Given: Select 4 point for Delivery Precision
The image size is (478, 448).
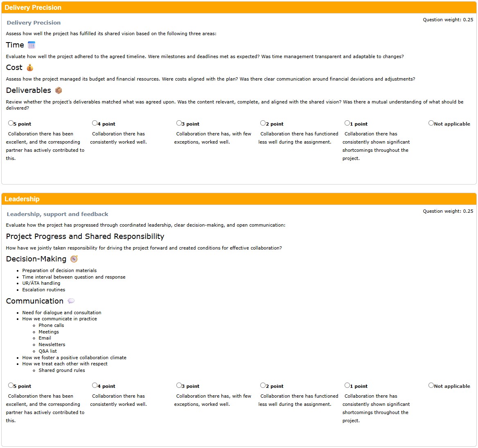Looking at the screenshot, I should click(x=95, y=123).
